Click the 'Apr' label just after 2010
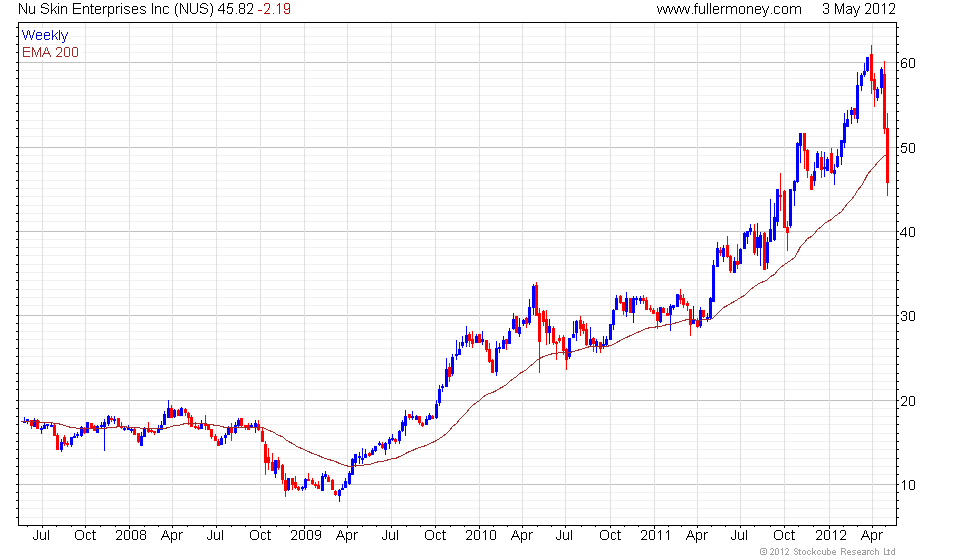Viewport: 980px width, 560px height. tap(522, 536)
